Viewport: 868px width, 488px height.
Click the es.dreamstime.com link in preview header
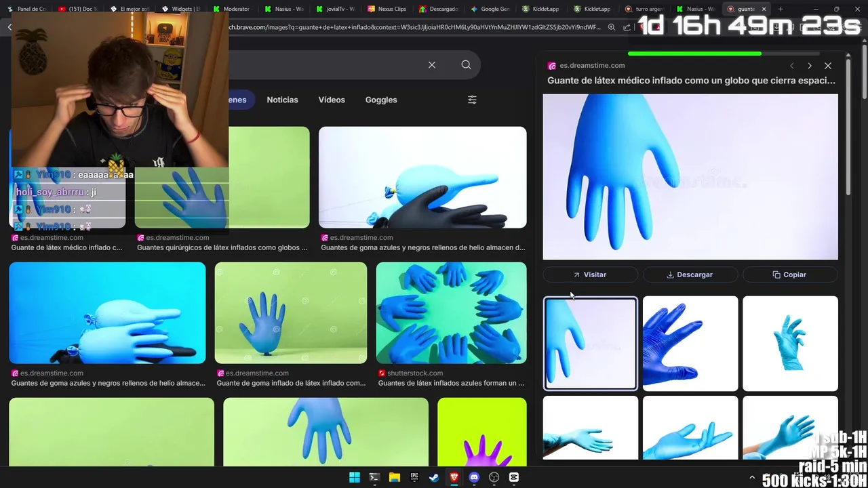(x=593, y=66)
